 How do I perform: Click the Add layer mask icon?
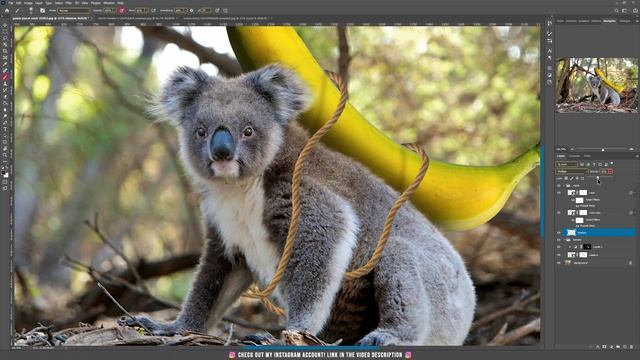point(604,347)
